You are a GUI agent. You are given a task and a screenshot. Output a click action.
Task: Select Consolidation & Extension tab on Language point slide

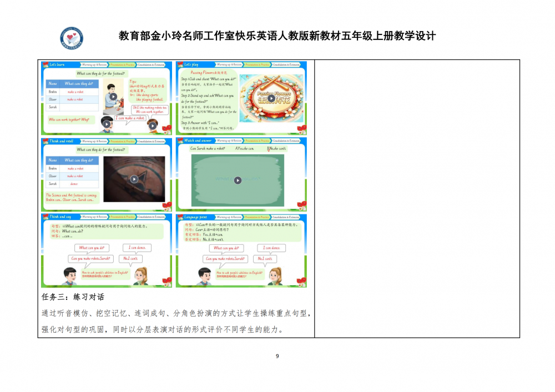point(286,217)
